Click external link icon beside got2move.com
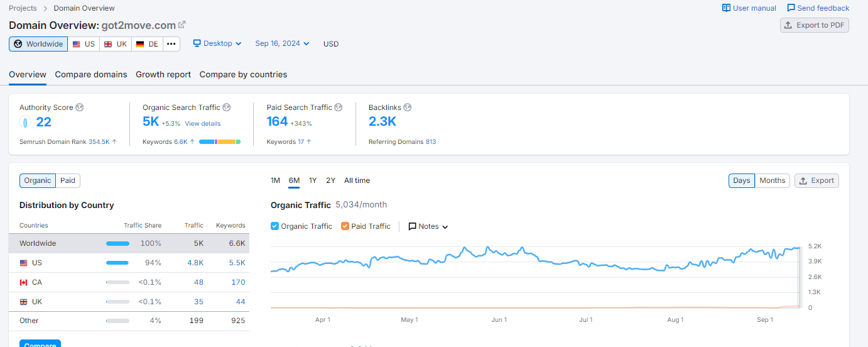 [182, 25]
